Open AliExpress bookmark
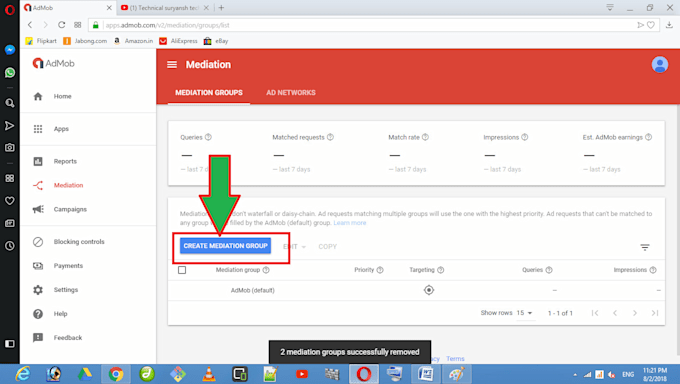This screenshot has height=384, width=680. [178, 41]
